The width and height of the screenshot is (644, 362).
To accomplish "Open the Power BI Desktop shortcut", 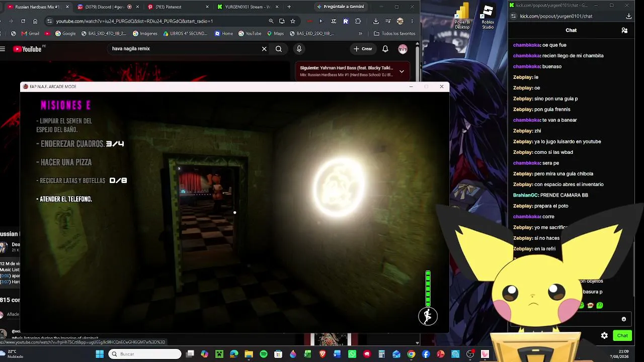I will [x=462, y=16].
